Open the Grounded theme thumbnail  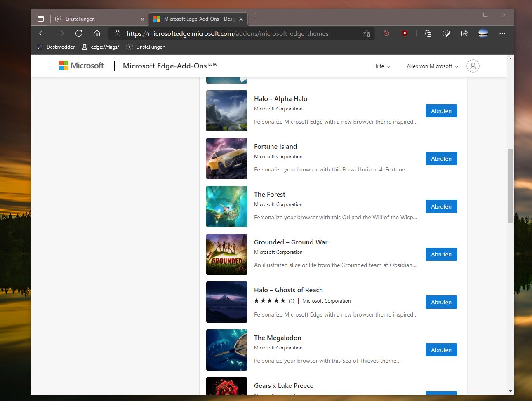(x=227, y=254)
